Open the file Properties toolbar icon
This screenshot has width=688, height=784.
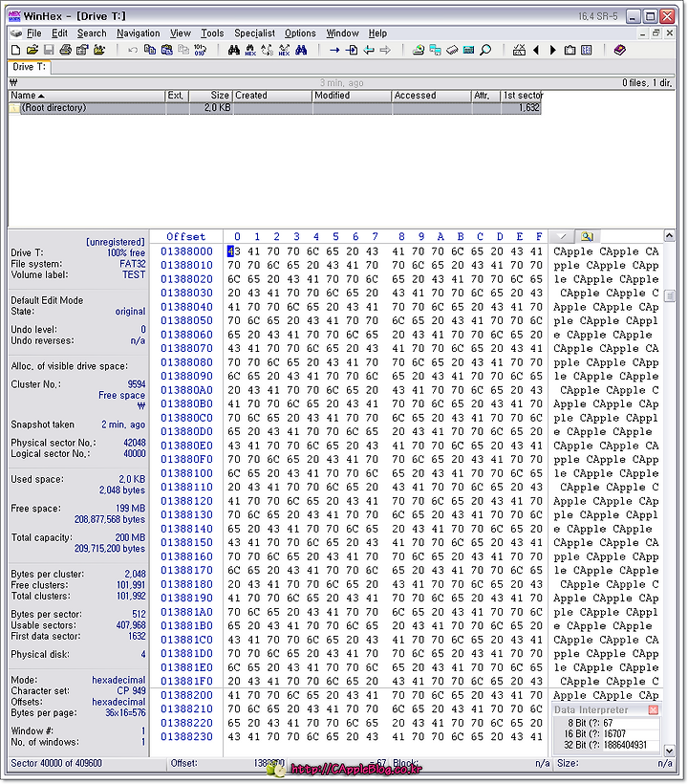tap(82, 50)
